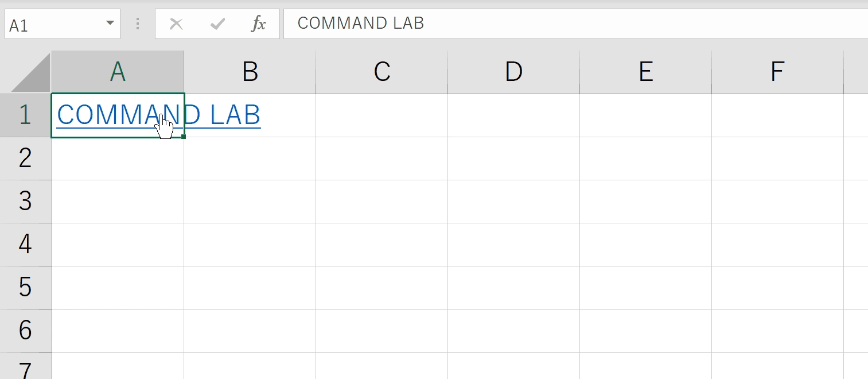Select column B header

coord(250,72)
